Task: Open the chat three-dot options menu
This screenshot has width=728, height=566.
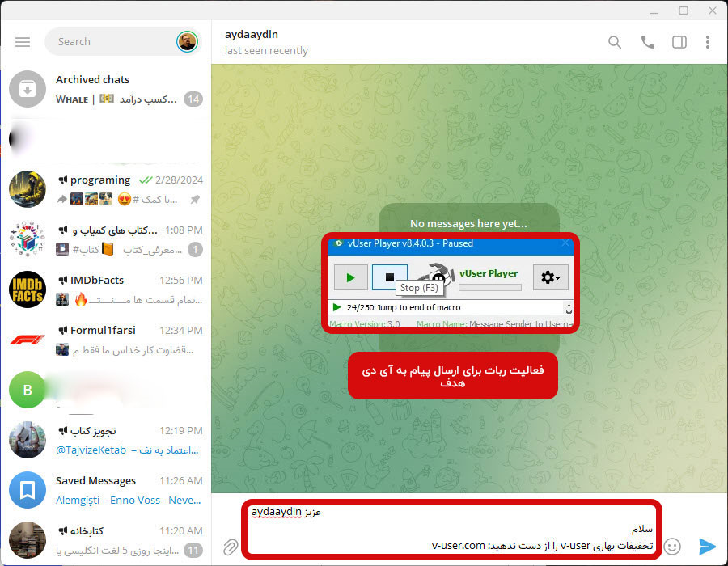Action: click(708, 42)
